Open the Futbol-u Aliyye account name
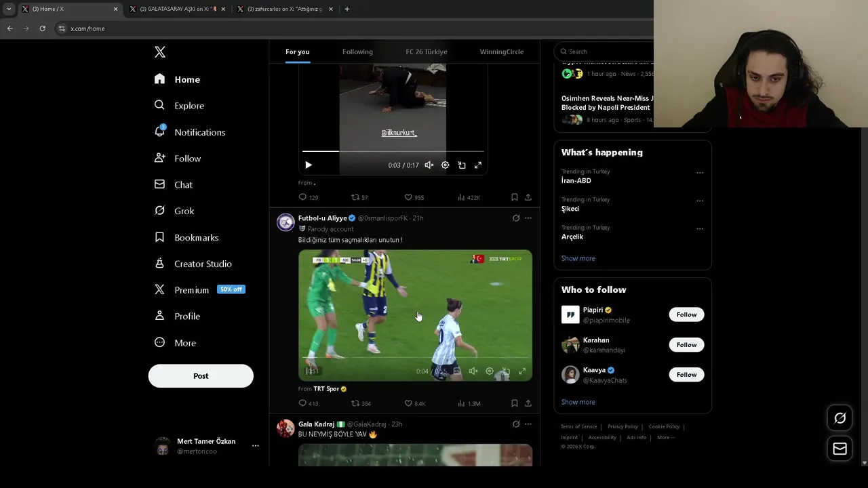The height and width of the screenshot is (488, 868). [322, 218]
